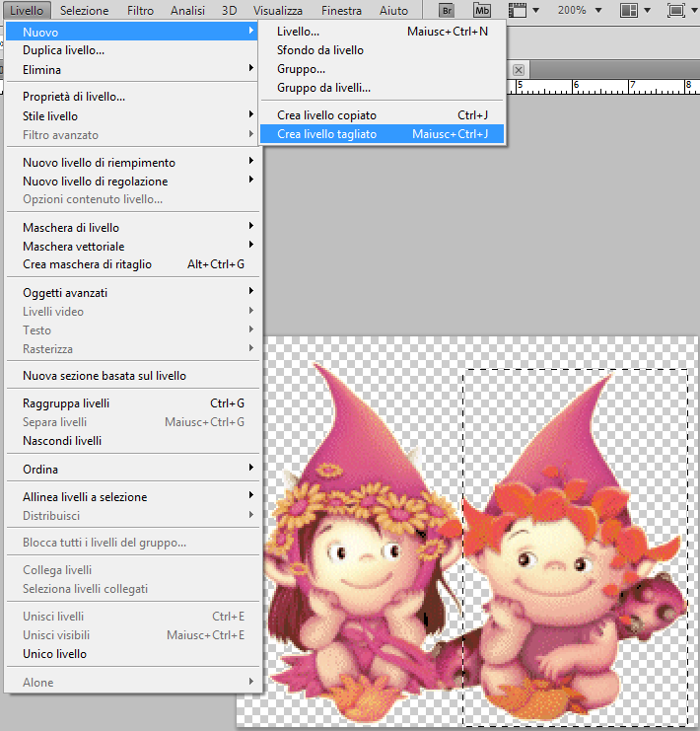Click Unico livello menu entry
The height and width of the screenshot is (731, 700).
pyautogui.click(x=54, y=654)
